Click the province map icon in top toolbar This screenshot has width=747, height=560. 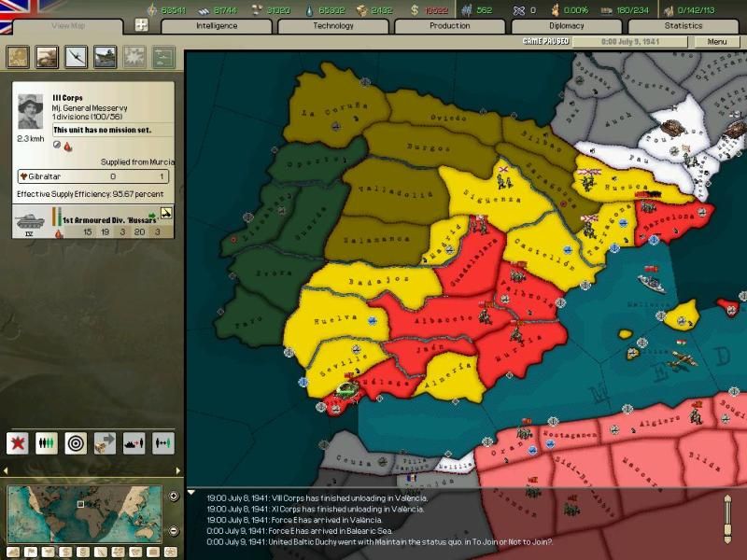18,57
